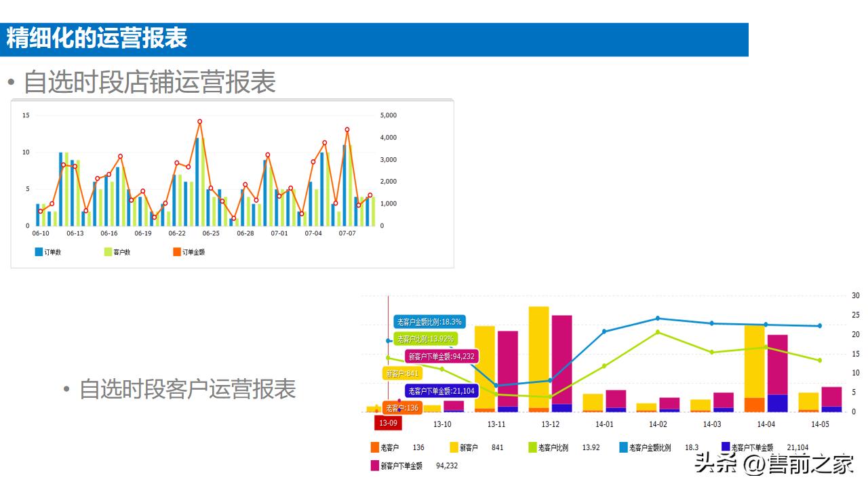Screen dimensions: 868x488
Task: Click the 新客户:841 data label
Action: tap(401, 373)
